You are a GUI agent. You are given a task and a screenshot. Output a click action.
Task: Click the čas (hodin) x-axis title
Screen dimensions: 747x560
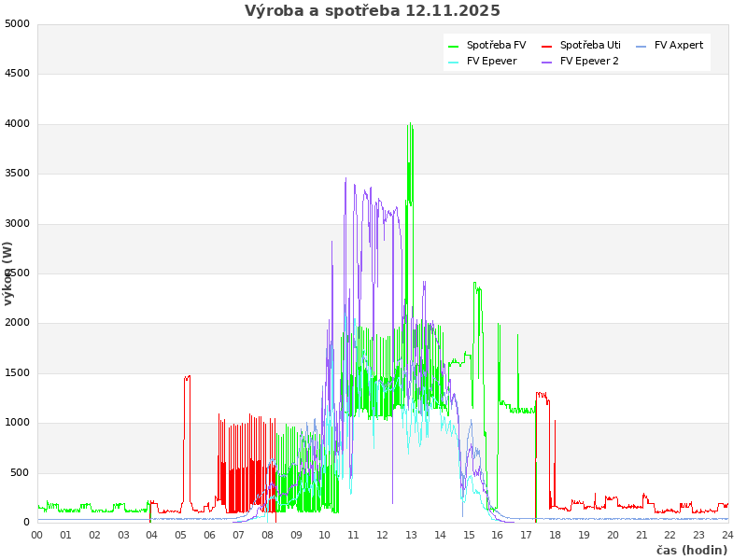(x=691, y=551)
